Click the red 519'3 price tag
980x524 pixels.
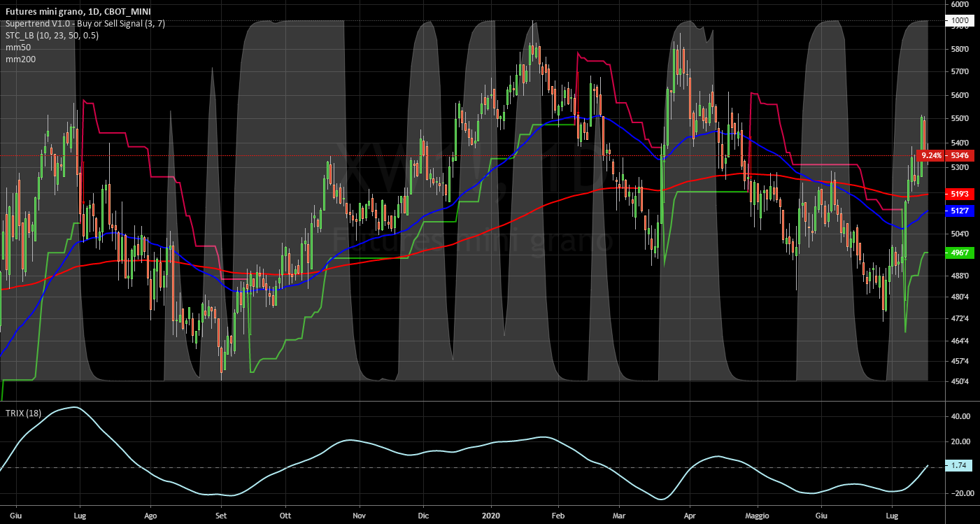coord(960,194)
